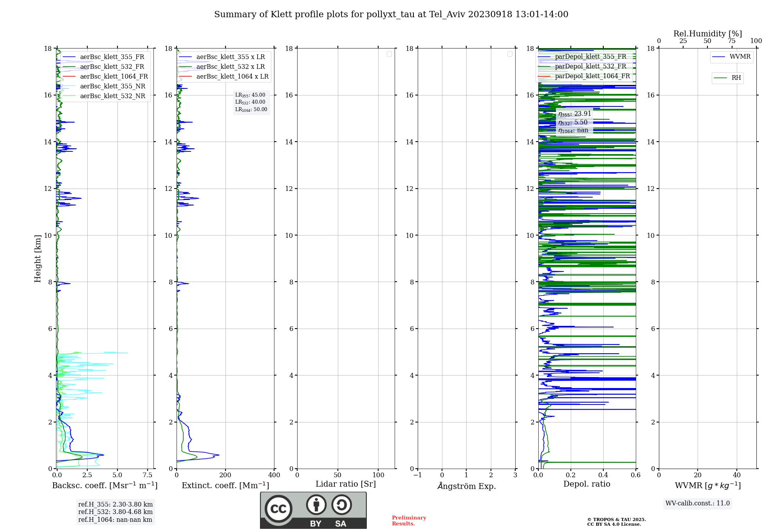Click the Ångström Exp. axis label

(467, 486)
